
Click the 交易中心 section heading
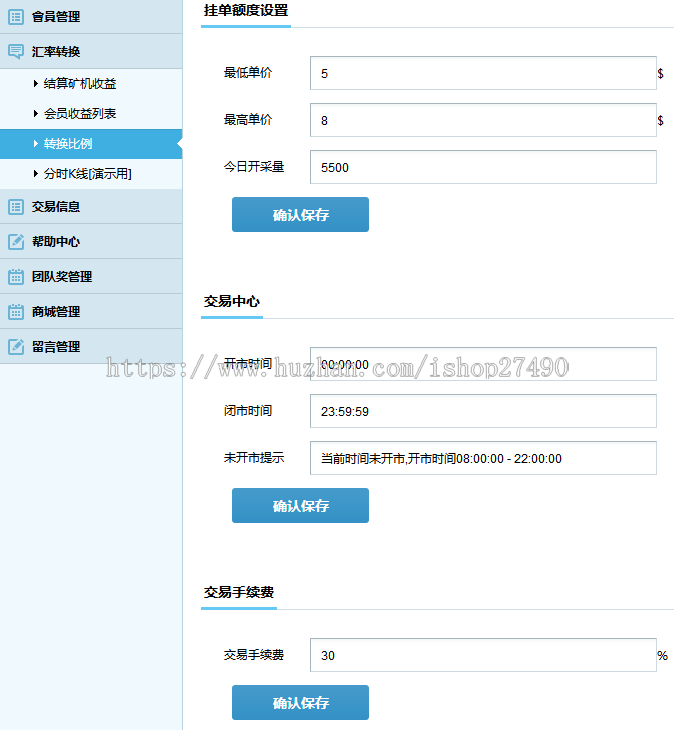coord(232,301)
